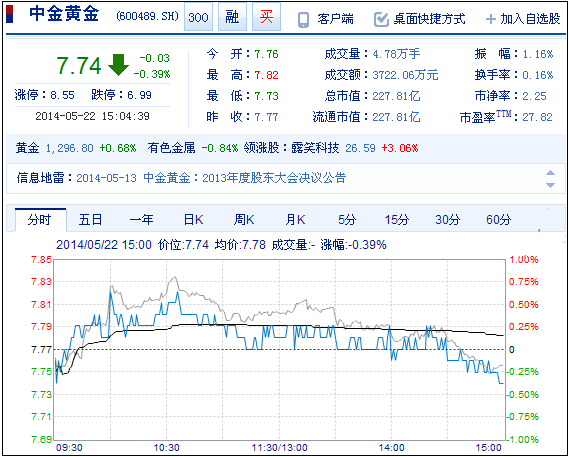The height and width of the screenshot is (457, 569).
Task: Click the green down-arrow price indicator
Action: pos(119,65)
